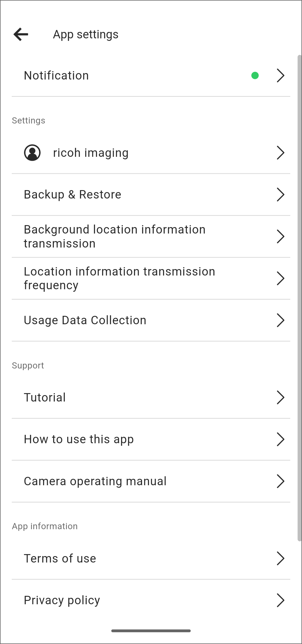Tap the Privacy policy chevron arrow
The width and height of the screenshot is (302, 644).
(280, 600)
